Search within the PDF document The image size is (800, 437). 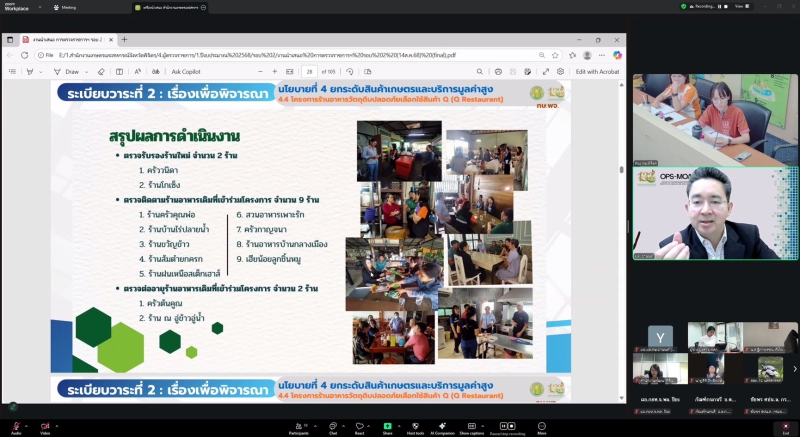tap(480, 72)
